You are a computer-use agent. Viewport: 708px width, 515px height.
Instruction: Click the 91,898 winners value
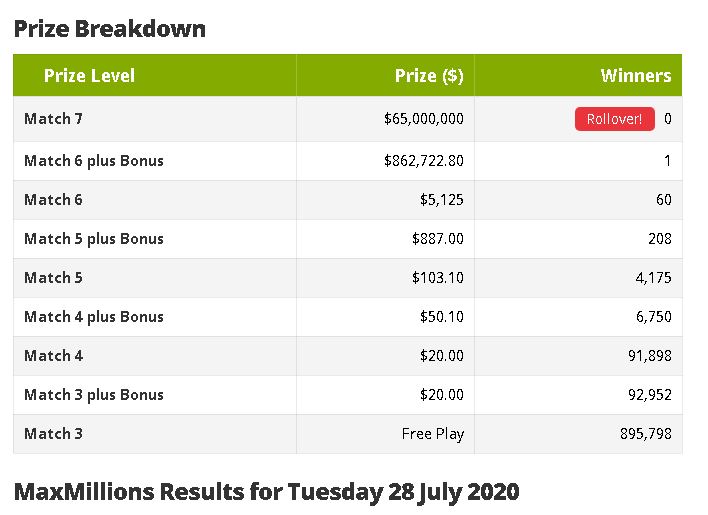point(650,356)
